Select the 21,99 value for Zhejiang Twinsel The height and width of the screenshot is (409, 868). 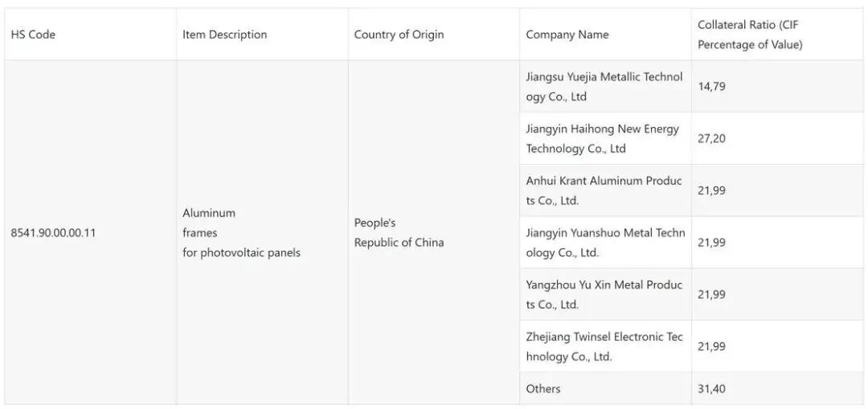[711, 346]
